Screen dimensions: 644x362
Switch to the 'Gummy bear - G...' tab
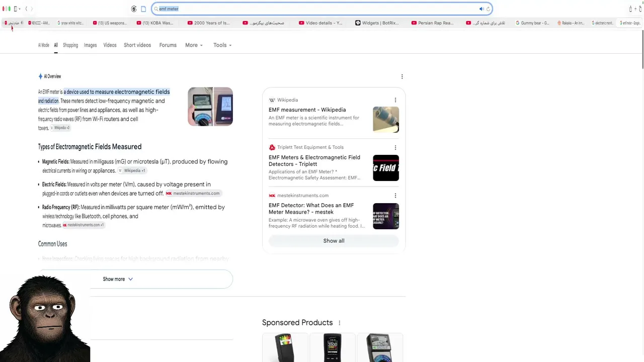pyautogui.click(x=532, y=23)
